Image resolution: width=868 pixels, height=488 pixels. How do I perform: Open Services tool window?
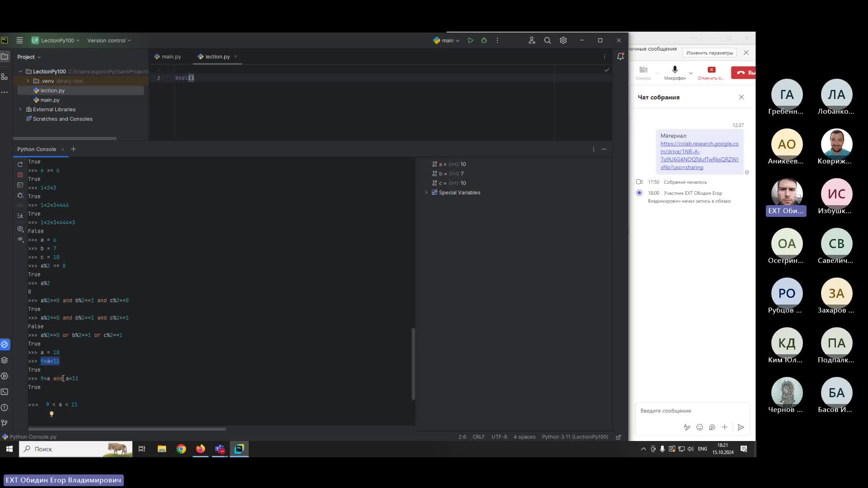[5, 376]
